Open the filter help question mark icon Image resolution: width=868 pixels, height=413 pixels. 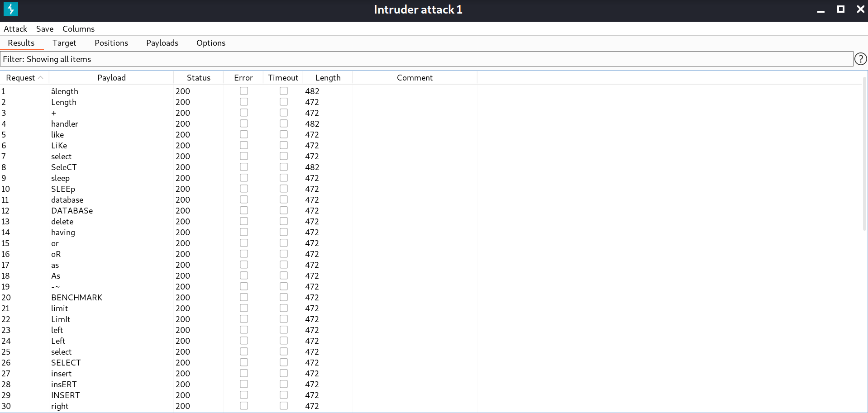(x=860, y=59)
